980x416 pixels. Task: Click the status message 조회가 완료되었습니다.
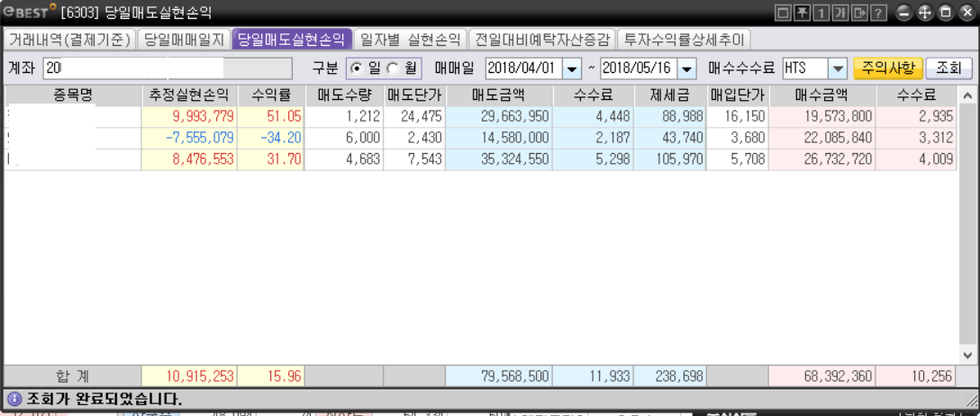[x=104, y=399]
